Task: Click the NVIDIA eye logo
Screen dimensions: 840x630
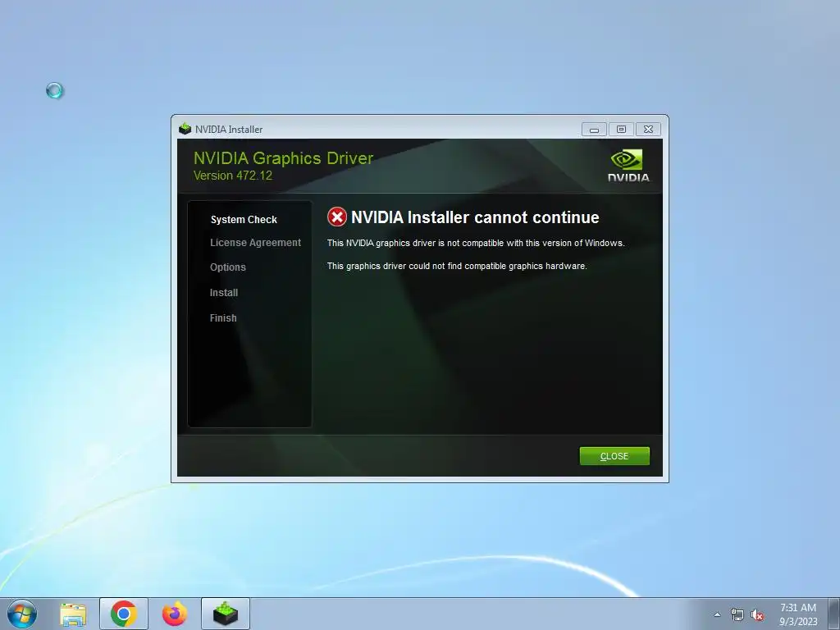Action: tap(628, 166)
